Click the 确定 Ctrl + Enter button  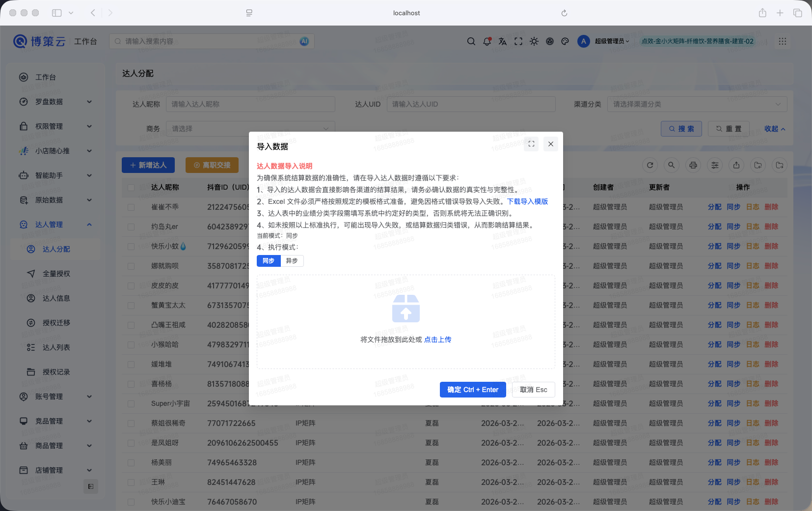(473, 390)
